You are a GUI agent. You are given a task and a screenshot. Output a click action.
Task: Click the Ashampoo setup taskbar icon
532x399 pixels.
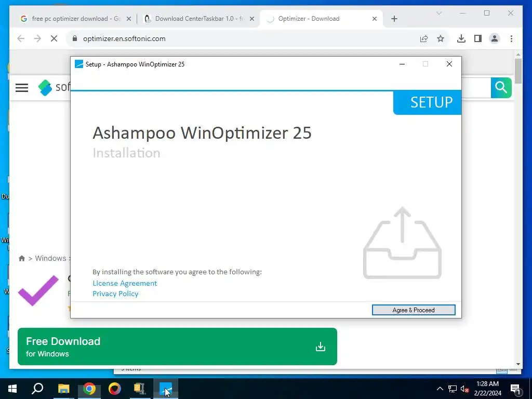tap(166, 389)
